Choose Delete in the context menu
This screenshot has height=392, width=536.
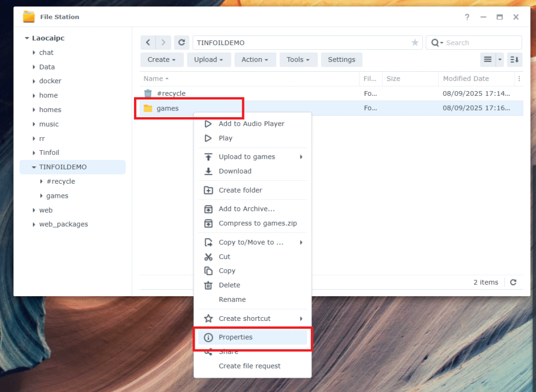pyautogui.click(x=229, y=285)
